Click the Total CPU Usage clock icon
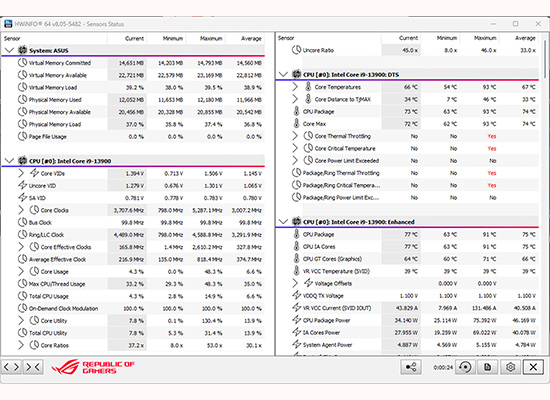The width and height of the screenshot is (550, 400). click(x=22, y=296)
